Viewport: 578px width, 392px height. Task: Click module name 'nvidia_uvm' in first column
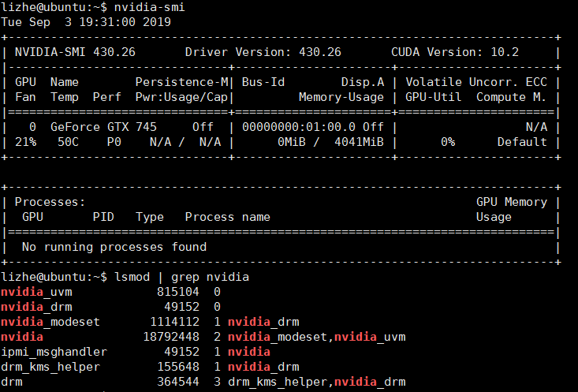click(x=36, y=292)
